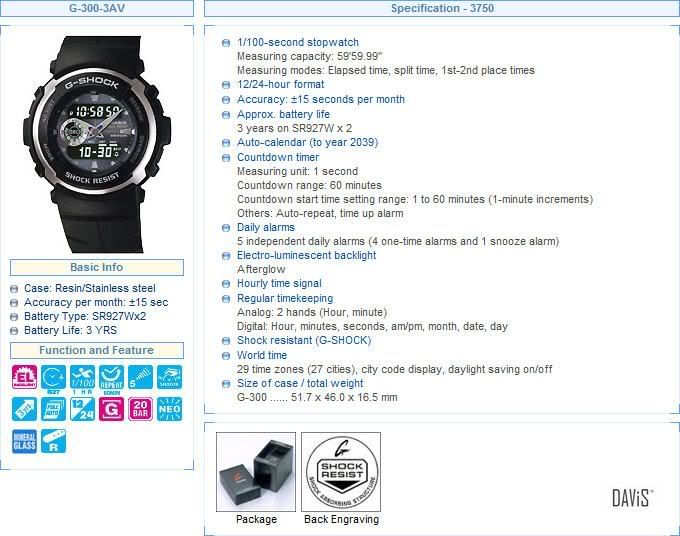Click the 20 BAR water resistance icon

(141, 409)
